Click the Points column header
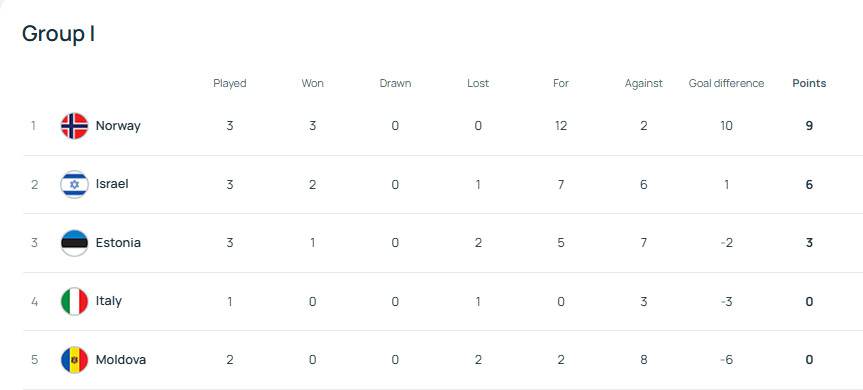This screenshot has height=390, width=863. click(809, 84)
